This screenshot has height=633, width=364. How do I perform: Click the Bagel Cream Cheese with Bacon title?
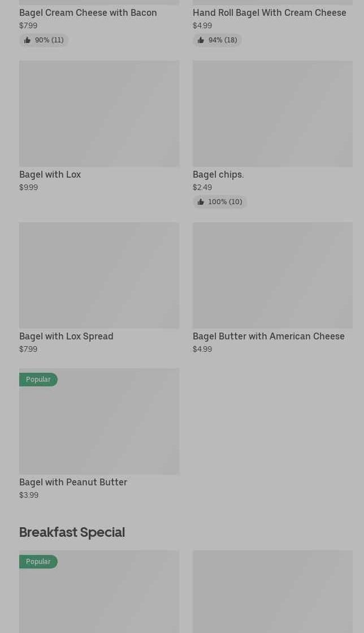click(88, 12)
